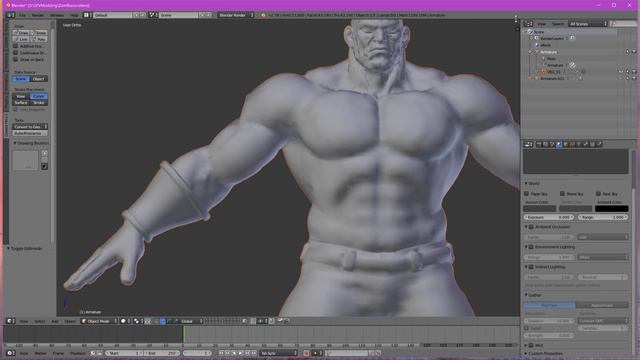The image size is (640, 360).
Task: Switch to the Object properties tab icon
Action: [566, 144]
